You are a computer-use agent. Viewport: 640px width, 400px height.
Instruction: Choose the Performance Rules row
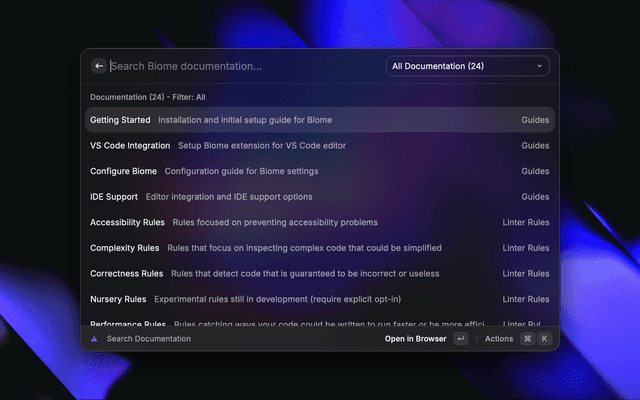pos(319,322)
